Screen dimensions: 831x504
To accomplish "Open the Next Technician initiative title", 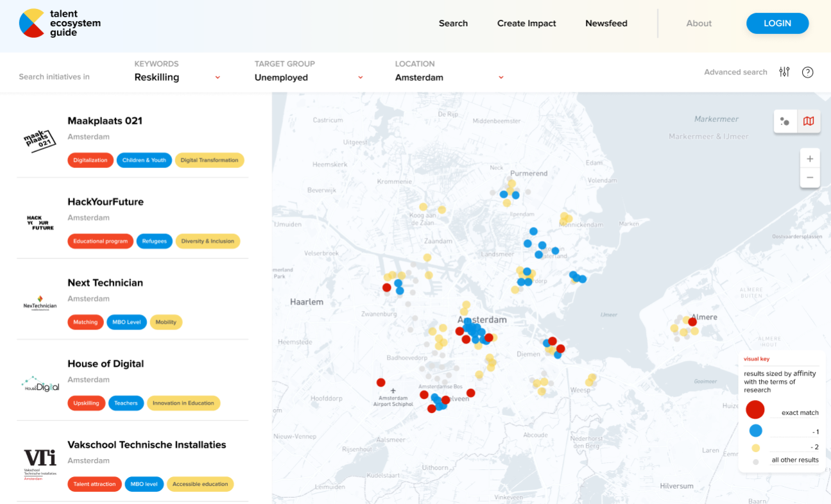I will click(x=105, y=283).
